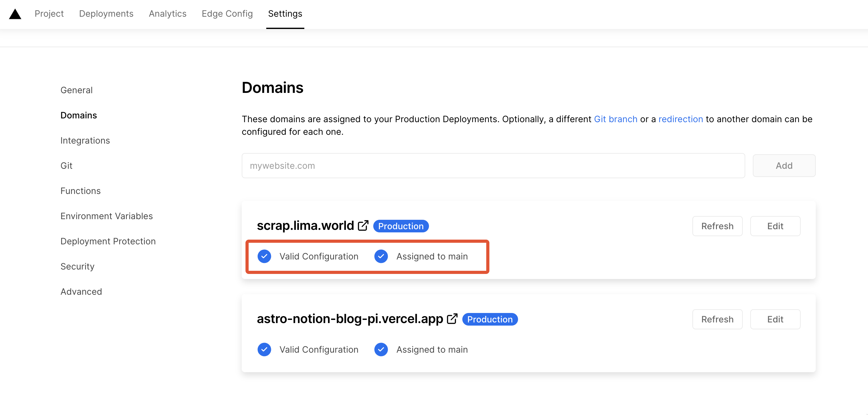
Task: Select General in settings sidebar
Action: point(76,90)
